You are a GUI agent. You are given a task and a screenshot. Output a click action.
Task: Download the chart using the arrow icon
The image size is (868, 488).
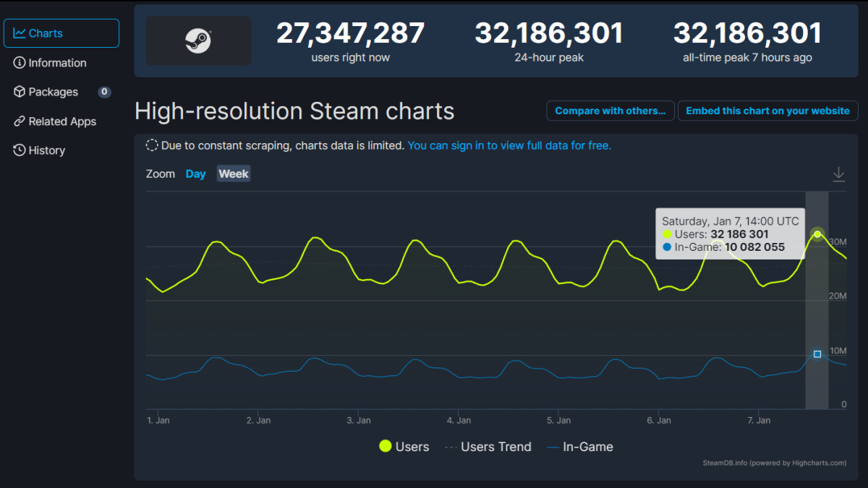pyautogui.click(x=838, y=174)
